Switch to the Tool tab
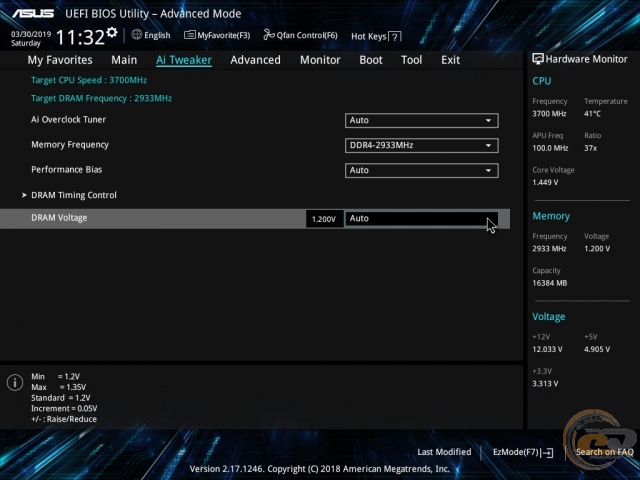This screenshot has width=640, height=480. pyautogui.click(x=411, y=60)
